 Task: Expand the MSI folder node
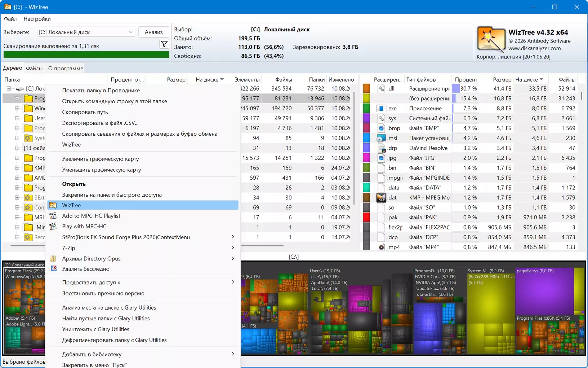[x=17, y=217]
